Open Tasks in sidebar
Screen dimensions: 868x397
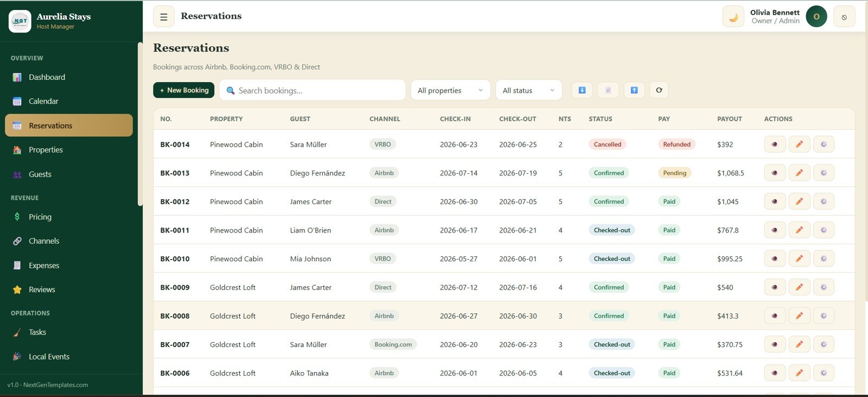[69, 332]
